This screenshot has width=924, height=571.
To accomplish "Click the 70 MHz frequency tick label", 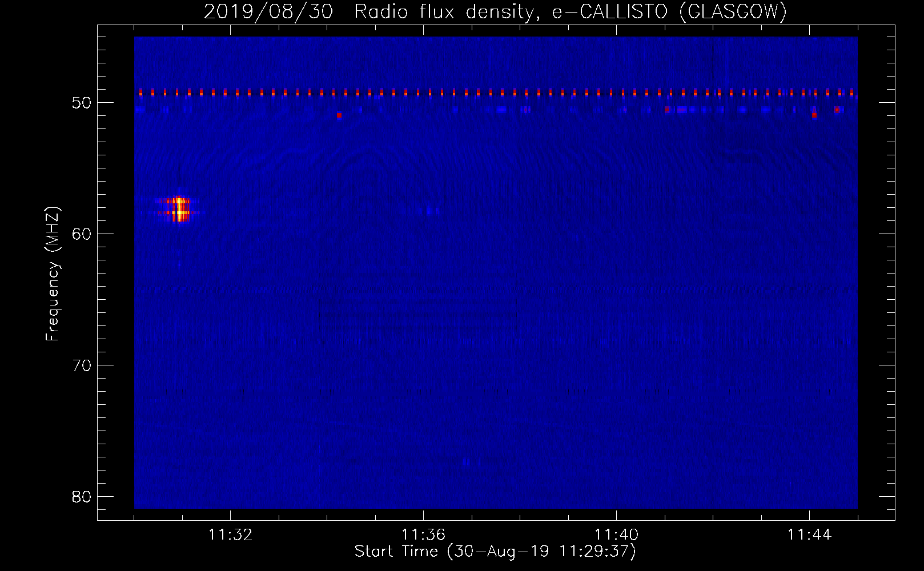I will [82, 365].
